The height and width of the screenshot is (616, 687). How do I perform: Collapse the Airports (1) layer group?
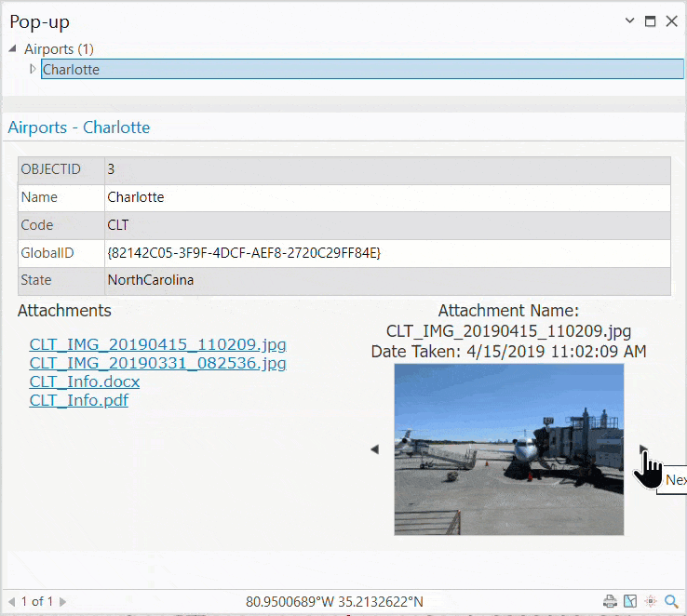[12, 48]
